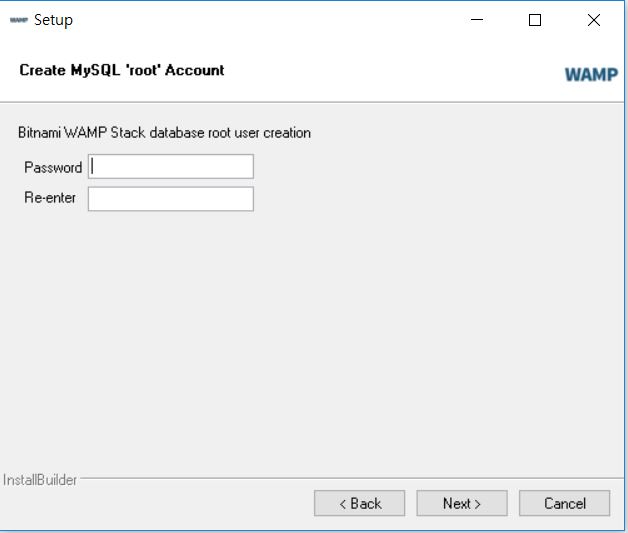
Task: Click the Password label
Action: pyautogui.click(x=53, y=167)
